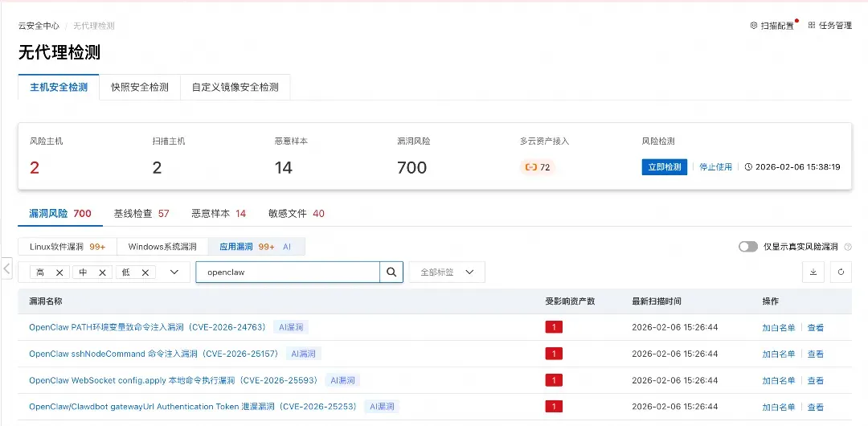Switch to 快照安全检测 tab
Screen dimensions: 868x426
(x=140, y=87)
